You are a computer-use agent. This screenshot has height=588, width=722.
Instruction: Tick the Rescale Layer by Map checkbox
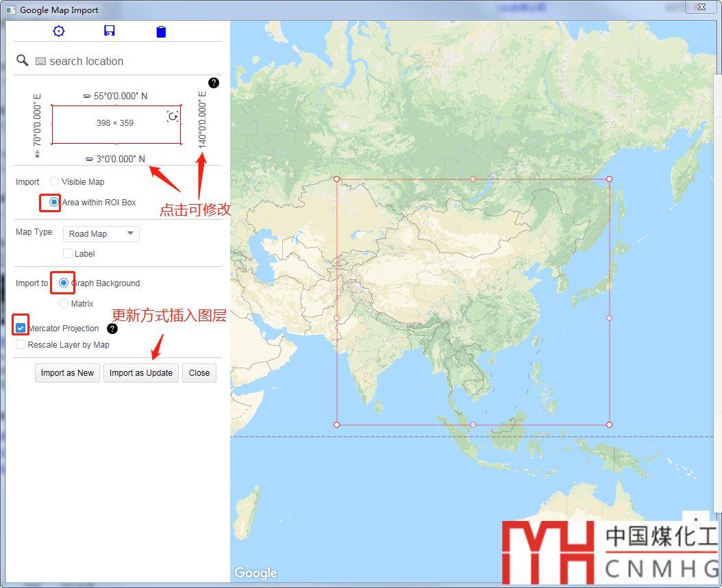click(21, 345)
